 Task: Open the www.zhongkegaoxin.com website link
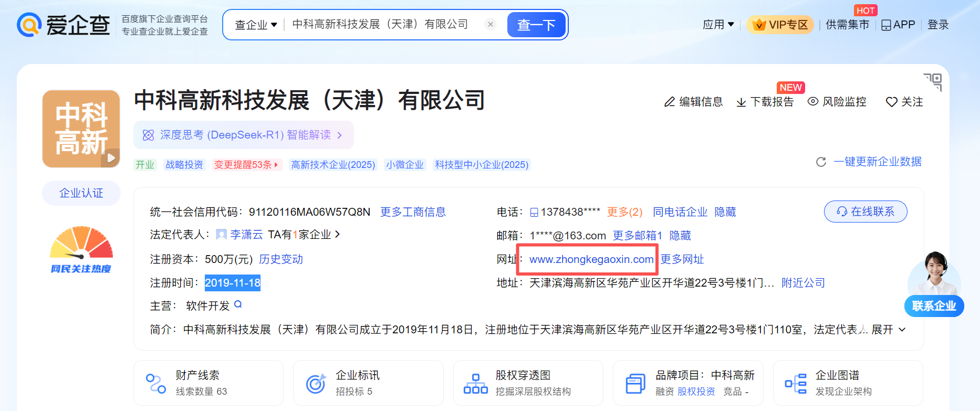591,259
